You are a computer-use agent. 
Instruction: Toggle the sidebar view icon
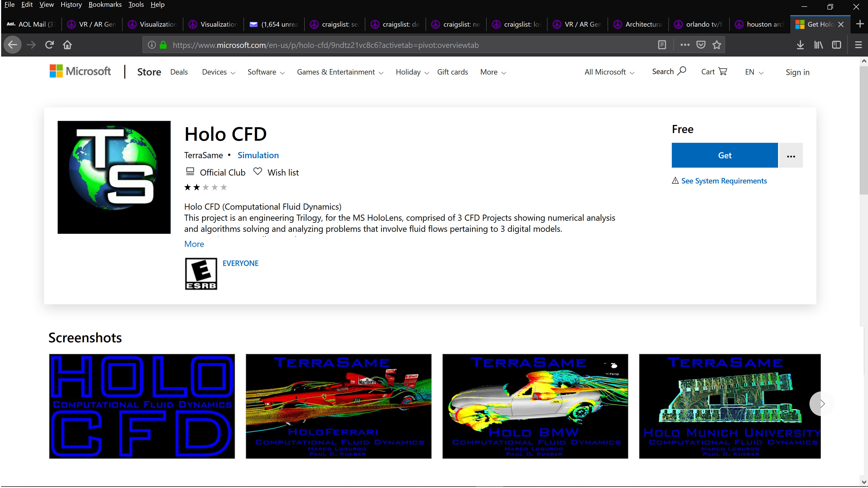(836, 45)
